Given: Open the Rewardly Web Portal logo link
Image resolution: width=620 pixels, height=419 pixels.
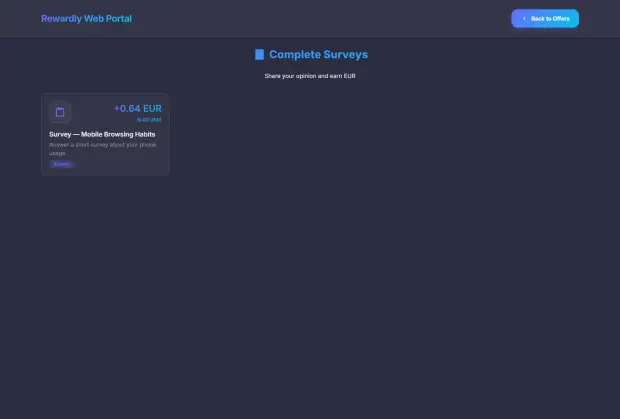Looking at the screenshot, I should pos(86,19).
